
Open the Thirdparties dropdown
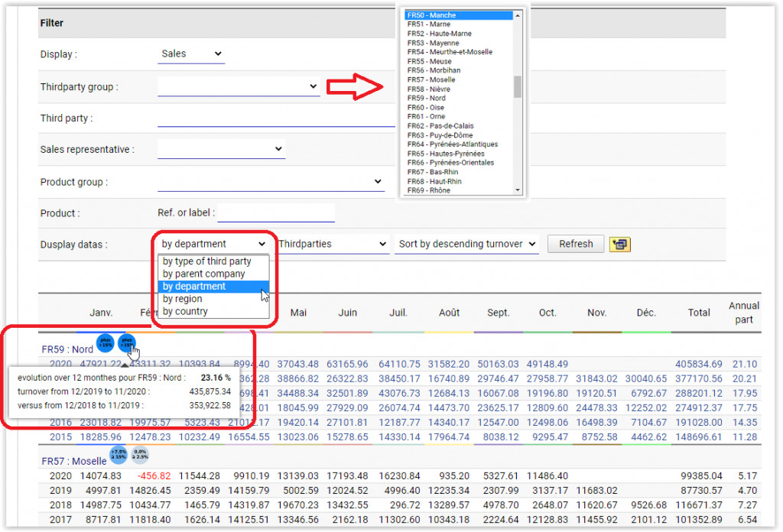coord(333,244)
